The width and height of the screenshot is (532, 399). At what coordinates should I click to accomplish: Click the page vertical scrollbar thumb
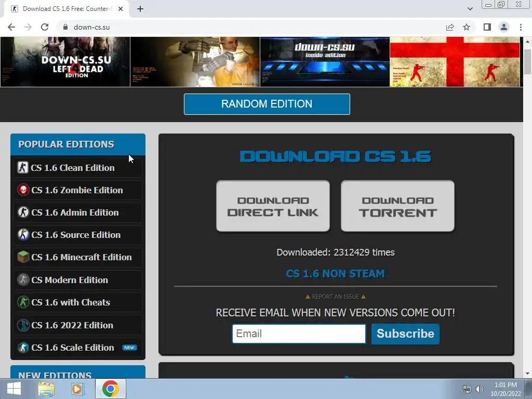pyautogui.click(x=527, y=61)
